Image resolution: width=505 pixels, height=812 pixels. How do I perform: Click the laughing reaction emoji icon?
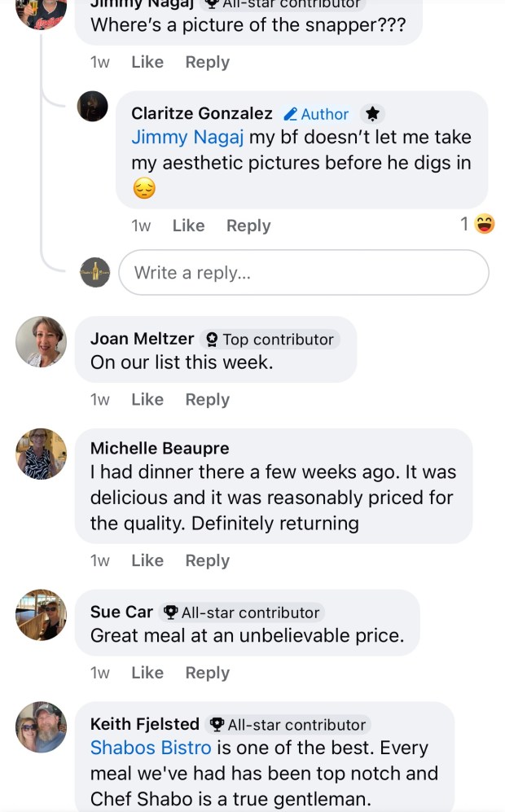point(485,223)
